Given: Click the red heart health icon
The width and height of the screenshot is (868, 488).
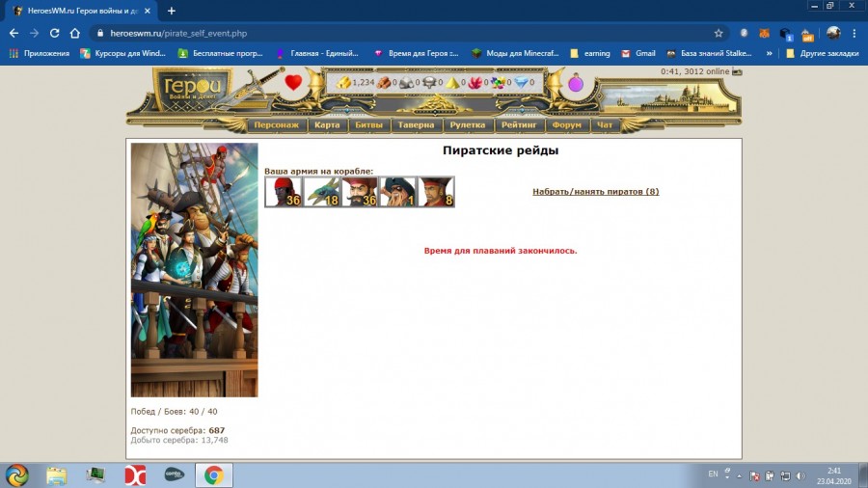Looking at the screenshot, I should [x=293, y=82].
